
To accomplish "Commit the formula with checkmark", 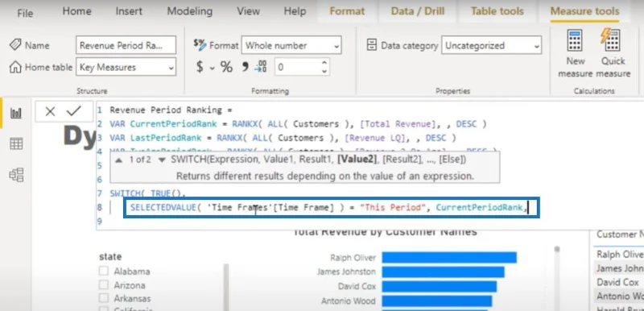I will click(x=74, y=111).
